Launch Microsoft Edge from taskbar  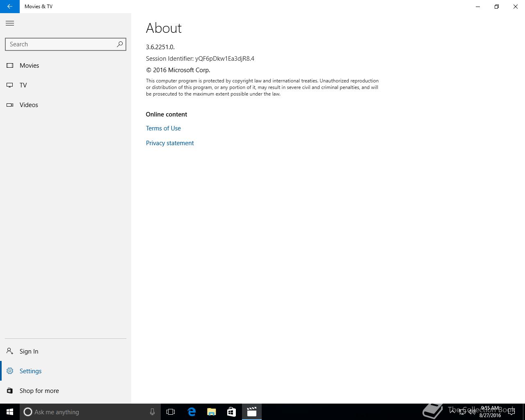[192, 412]
